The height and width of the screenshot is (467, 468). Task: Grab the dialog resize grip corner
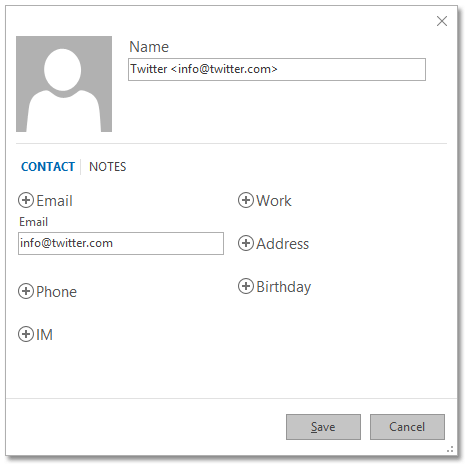pos(450,449)
